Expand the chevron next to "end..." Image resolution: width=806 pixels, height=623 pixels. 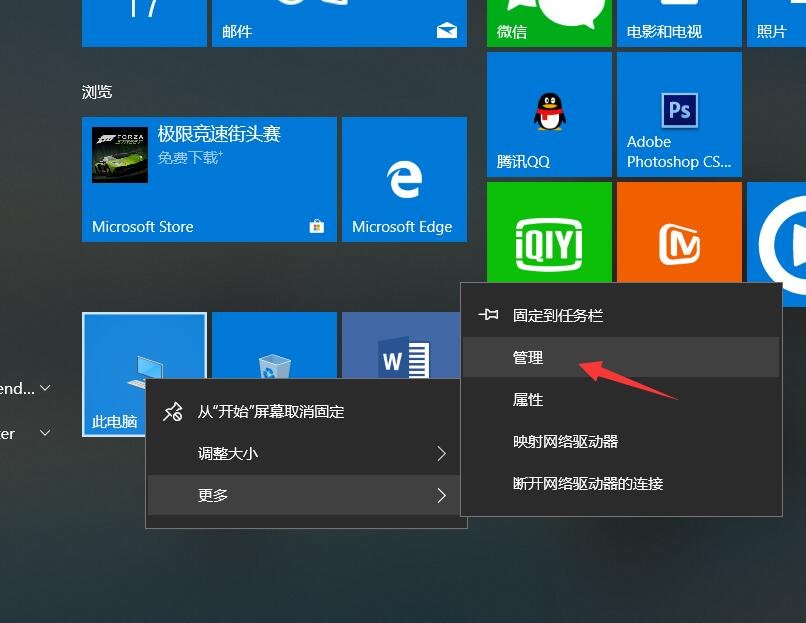pos(45,388)
